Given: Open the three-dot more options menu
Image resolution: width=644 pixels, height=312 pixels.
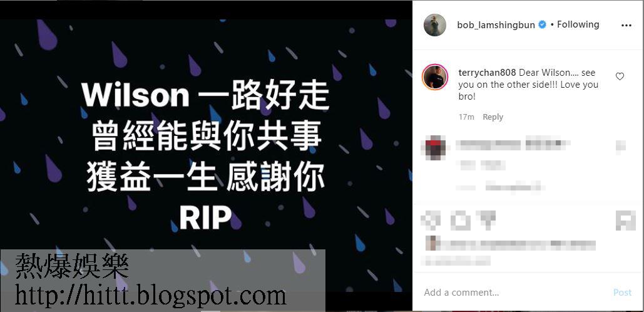Looking at the screenshot, I should [626, 26].
